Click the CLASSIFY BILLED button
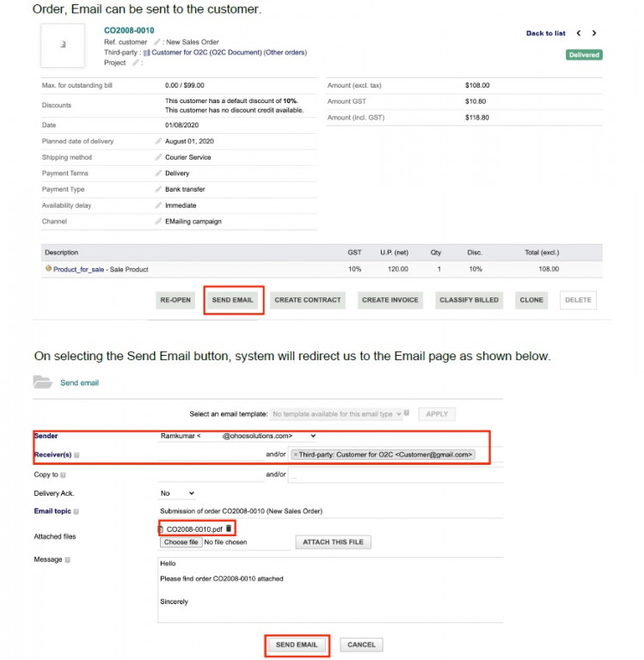This screenshot has height=660, width=644. click(x=469, y=300)
